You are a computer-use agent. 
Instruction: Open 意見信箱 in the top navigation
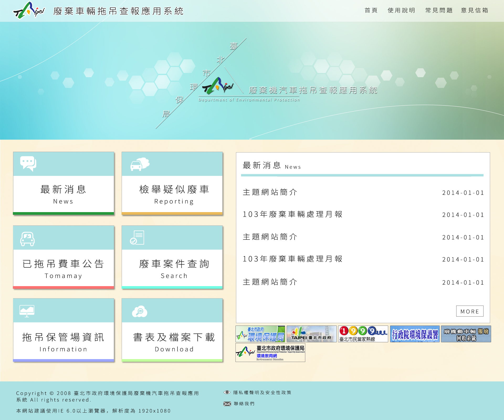point(475,10)
